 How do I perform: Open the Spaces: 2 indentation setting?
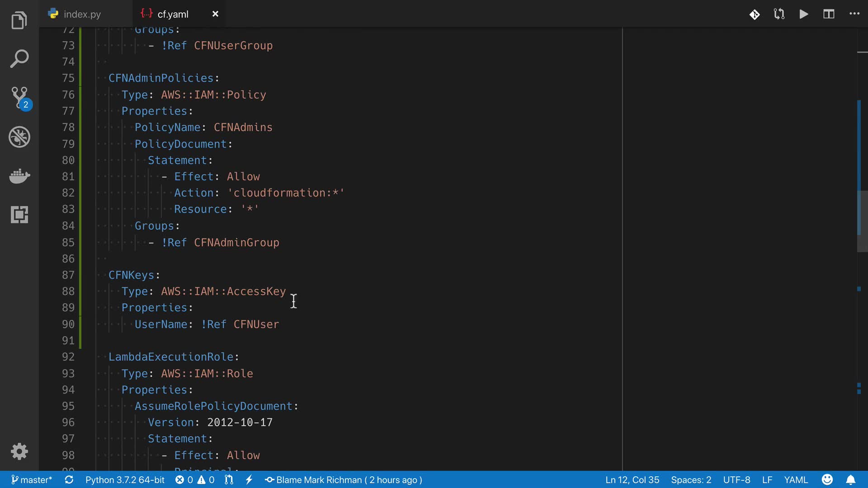pyautogui.click(x=691, y=480)
